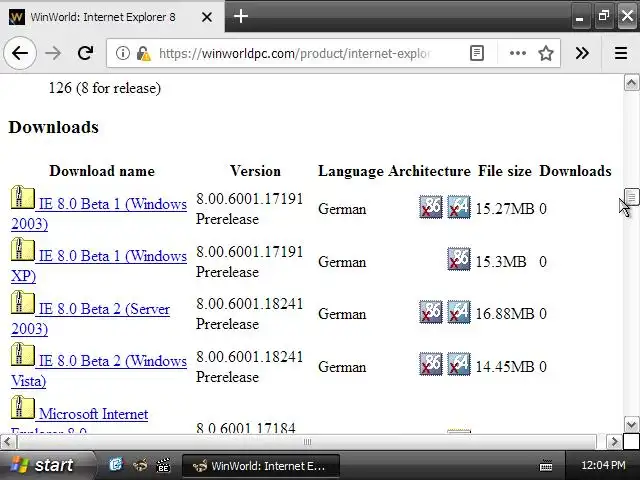Click the File size column header
The width and height of the screenshot is (640, 480).
pyautogui.click(x=505, y=171)
